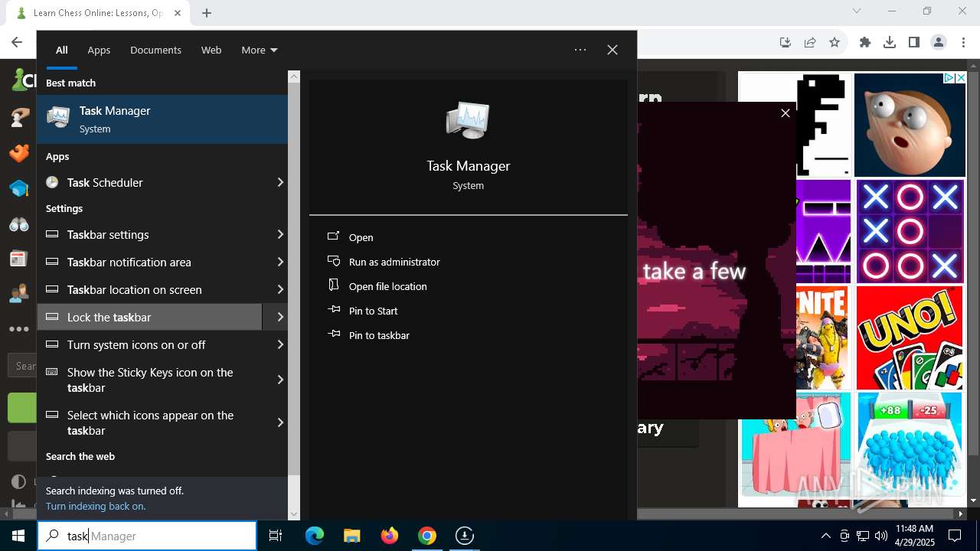Open search options ellipsis menu
The image size is (980, 551).
click(x=580, y=50)
